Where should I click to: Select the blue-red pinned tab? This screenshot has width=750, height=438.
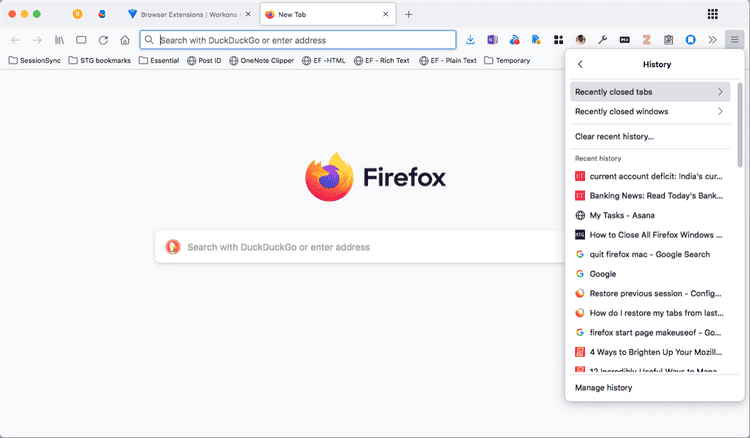101,14
